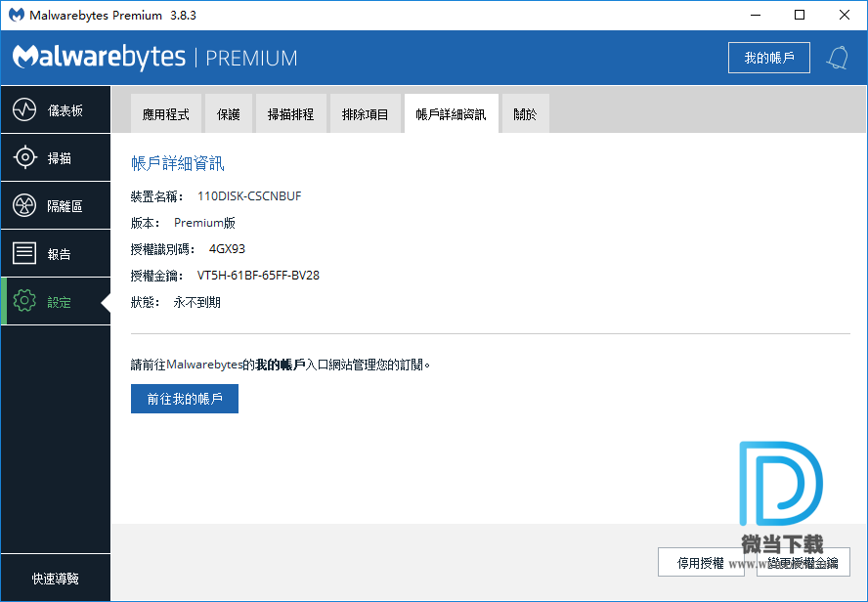Click the 停用授權 button
This screenshot has width=868, height=602.
click(701, 562)
